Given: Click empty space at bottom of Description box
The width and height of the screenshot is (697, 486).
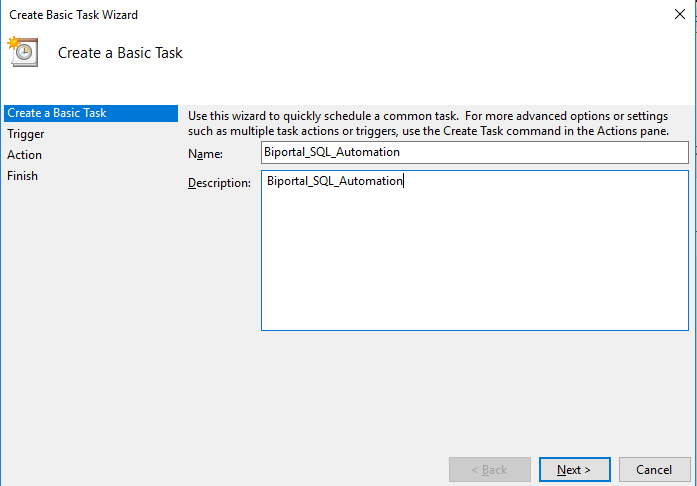Looking at the screenshot, I should tap(475, 310).
